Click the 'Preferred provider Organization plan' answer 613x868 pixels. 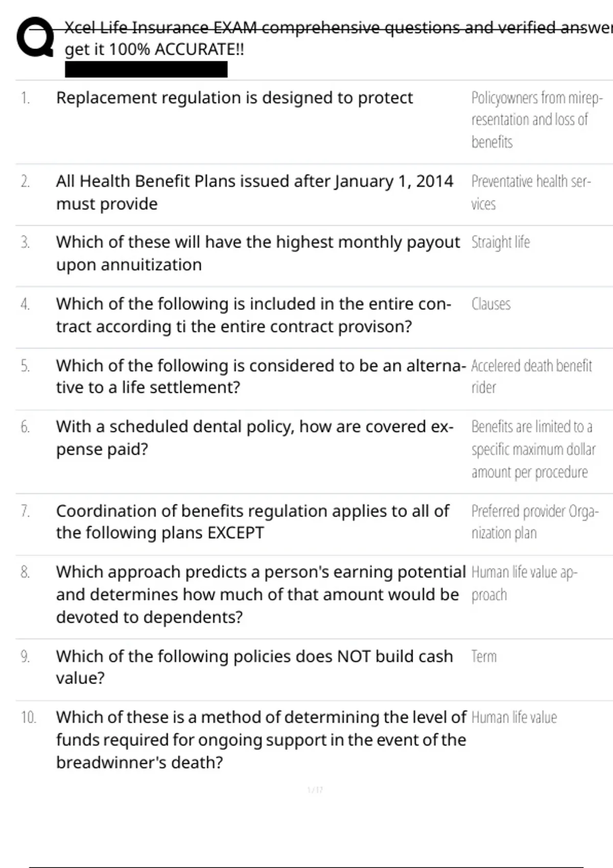(534, 521)
